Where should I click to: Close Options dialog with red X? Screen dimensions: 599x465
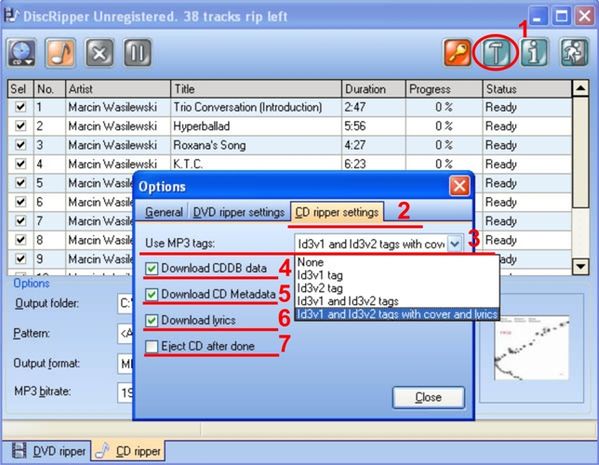coord(459,186)
